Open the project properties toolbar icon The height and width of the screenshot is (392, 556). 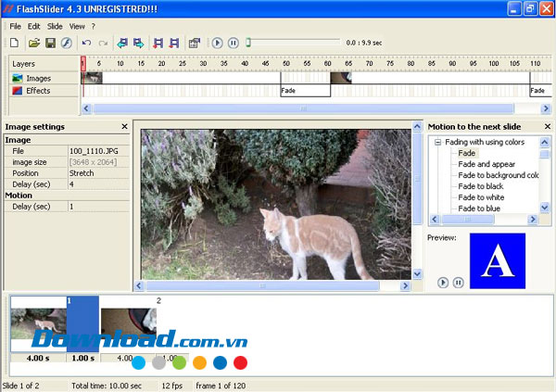pos(195,43)
